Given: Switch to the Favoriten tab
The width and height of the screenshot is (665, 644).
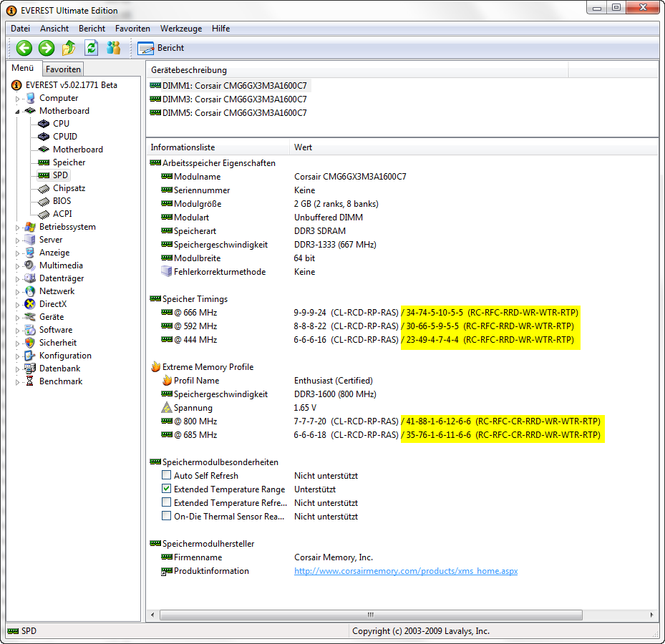Looking at the screenshot, I should tap(63, 69).
